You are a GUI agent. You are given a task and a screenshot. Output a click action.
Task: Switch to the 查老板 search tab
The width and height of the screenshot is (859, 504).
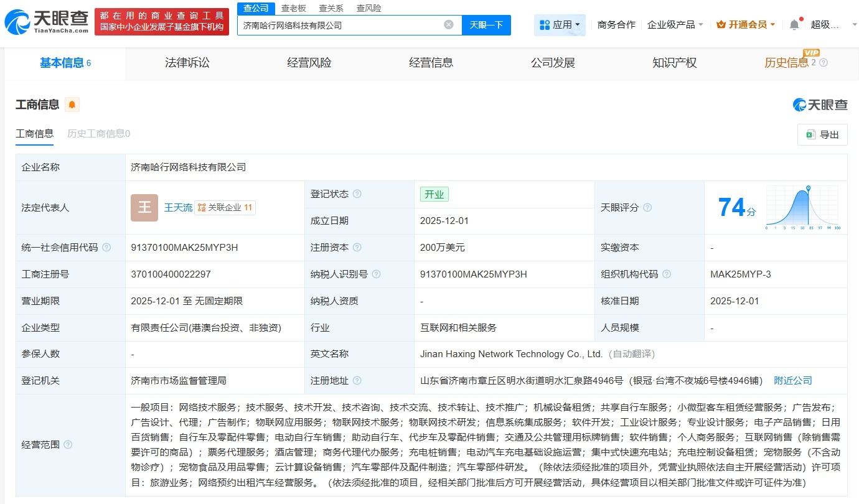pos(293,7)
